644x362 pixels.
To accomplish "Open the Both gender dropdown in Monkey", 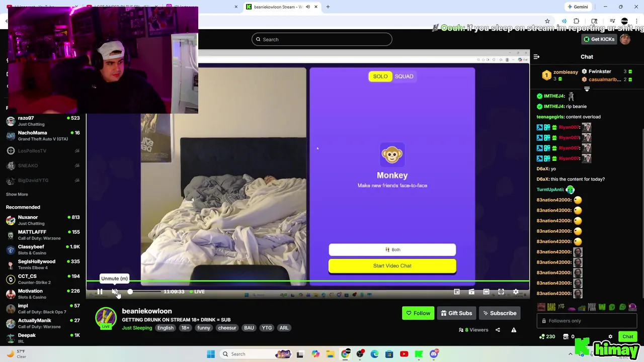I will click(x=392, y=249).
